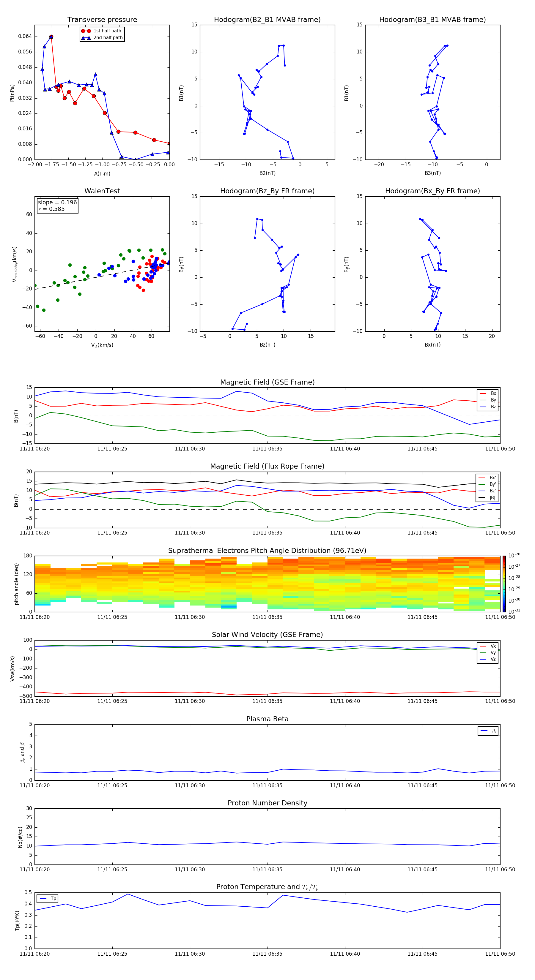Click the 'Proton Number Density' title
Image resolution: width=535 pixels, height=980 pixels.
[x=267, y=803]
